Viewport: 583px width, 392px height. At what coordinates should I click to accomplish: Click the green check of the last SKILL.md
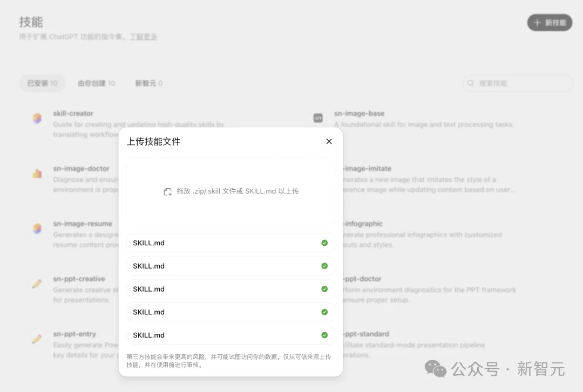point(324,335)
